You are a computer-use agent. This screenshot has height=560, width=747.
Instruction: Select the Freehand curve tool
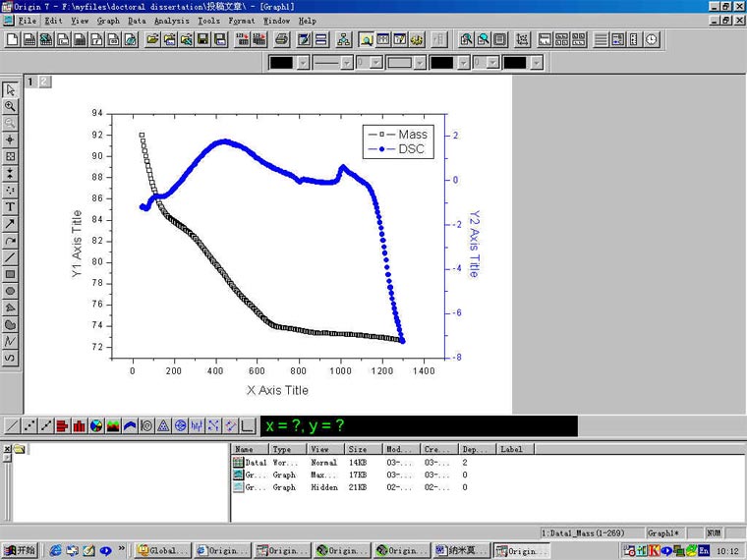click(x=10, y=358)
